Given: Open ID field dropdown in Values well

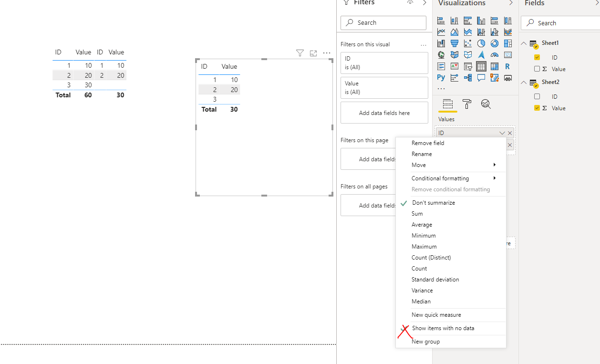Looking at the screenshot, I should (502, 133).
